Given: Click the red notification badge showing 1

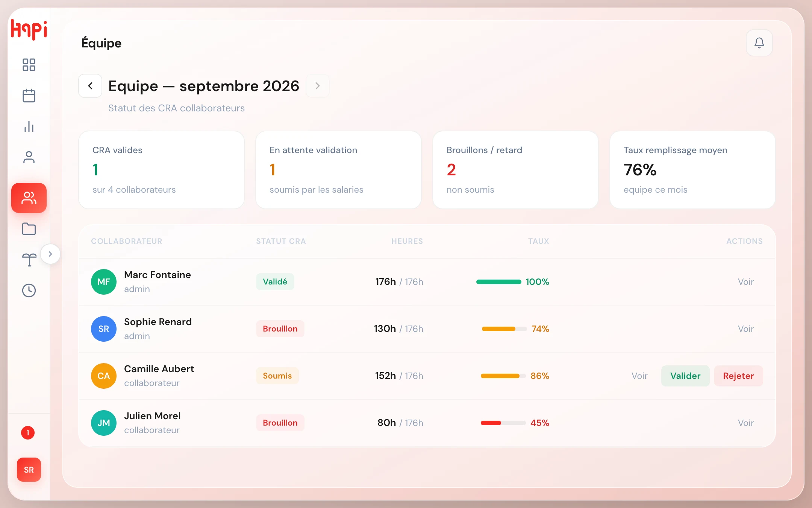Looking at the screenshot, I should 28,433.
